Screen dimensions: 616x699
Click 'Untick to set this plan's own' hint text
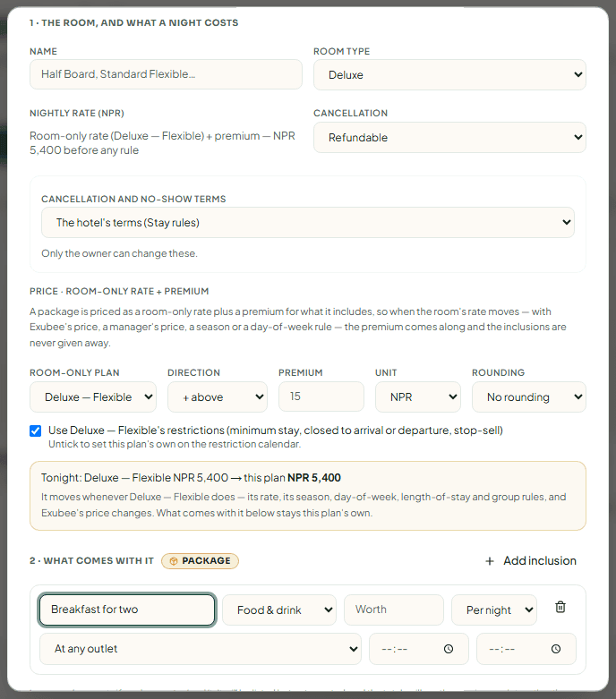pyautogui.click(x=175, y=444)
